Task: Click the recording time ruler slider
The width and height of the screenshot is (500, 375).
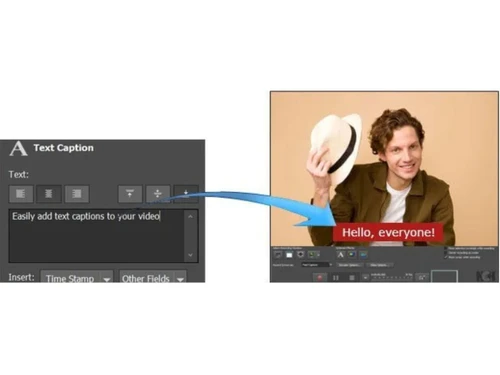Action: (x=392, y=278)
